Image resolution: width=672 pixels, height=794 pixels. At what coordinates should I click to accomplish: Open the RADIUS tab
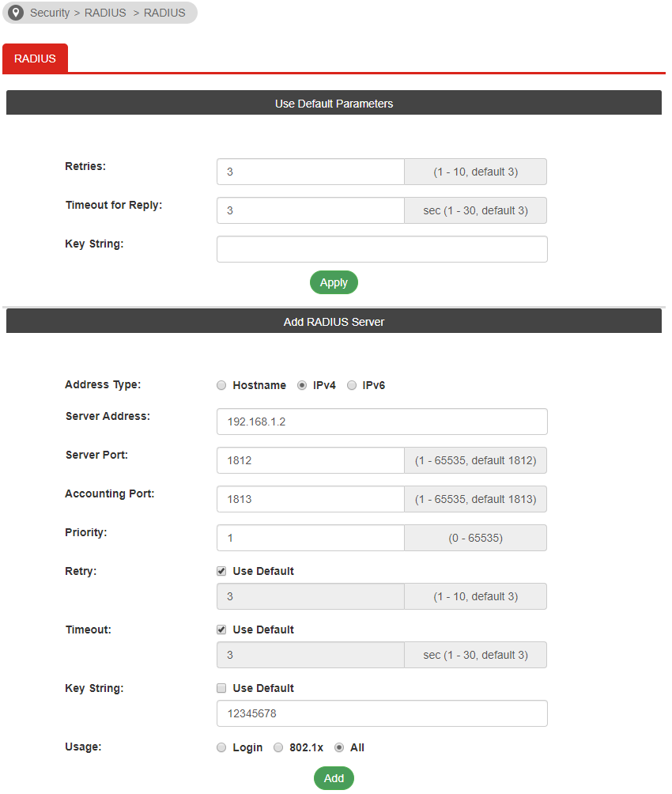(x=35, y=59)
